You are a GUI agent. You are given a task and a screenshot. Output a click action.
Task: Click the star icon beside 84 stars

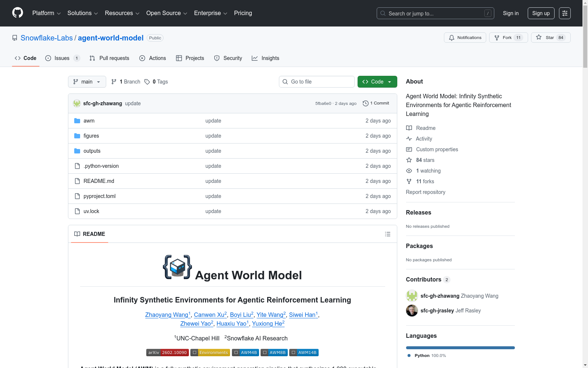(409, 160)
